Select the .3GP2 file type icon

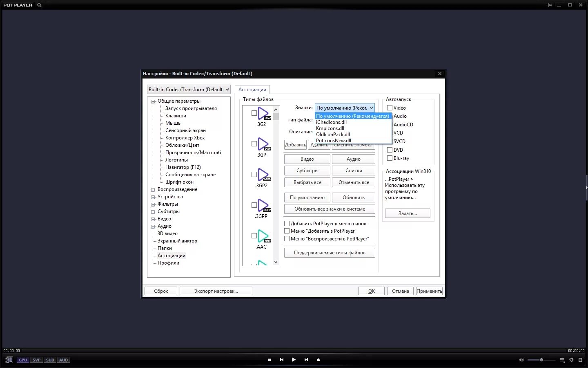pos(263,175)
